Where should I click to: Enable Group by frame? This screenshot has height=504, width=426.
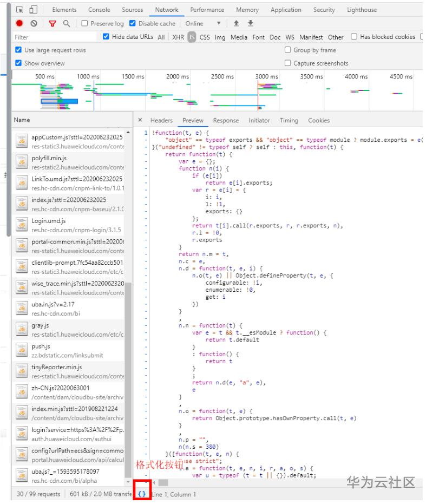[x=288, y=49]
